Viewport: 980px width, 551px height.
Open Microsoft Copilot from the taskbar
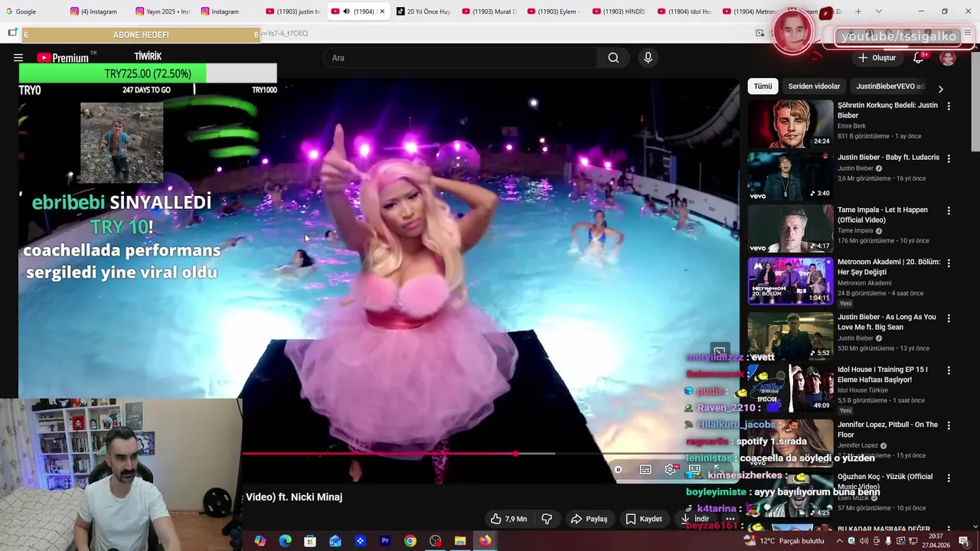(260, 541)
